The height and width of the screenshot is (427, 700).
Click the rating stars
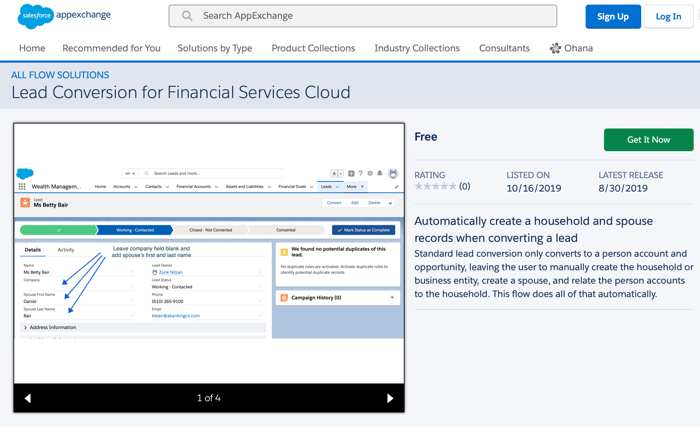click(x=435, y=186)
